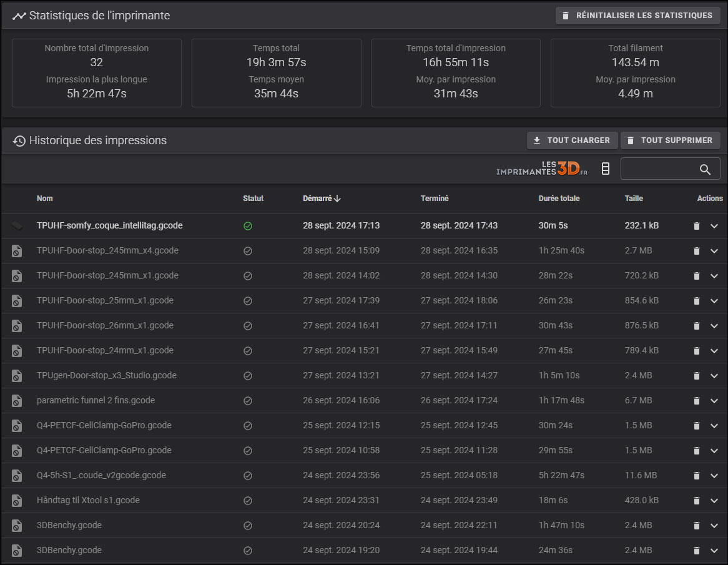The image size is (728, 565).
Task: Delete TPUHF-Door-stop_24mm_x1.gcode entry
Action: [x=696, y=351]
